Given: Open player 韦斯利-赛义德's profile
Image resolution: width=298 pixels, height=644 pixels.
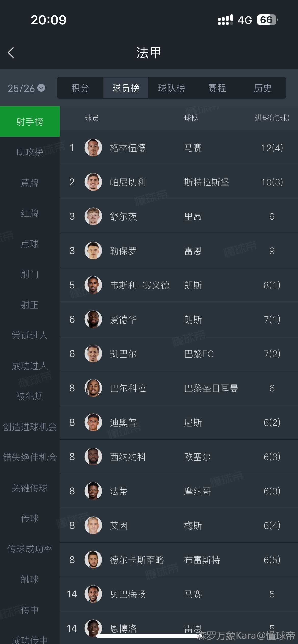Looking at the screenshot, I should (140, 285).
